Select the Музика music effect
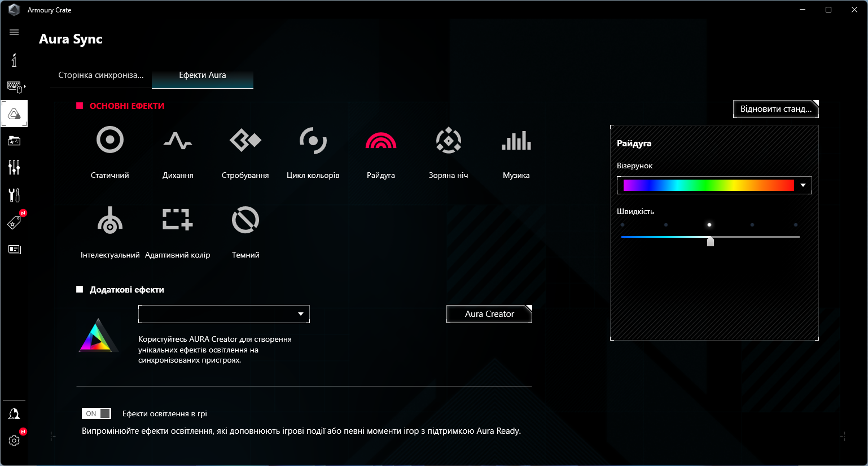The image size is (868, 466). click(x=516, y=140)
